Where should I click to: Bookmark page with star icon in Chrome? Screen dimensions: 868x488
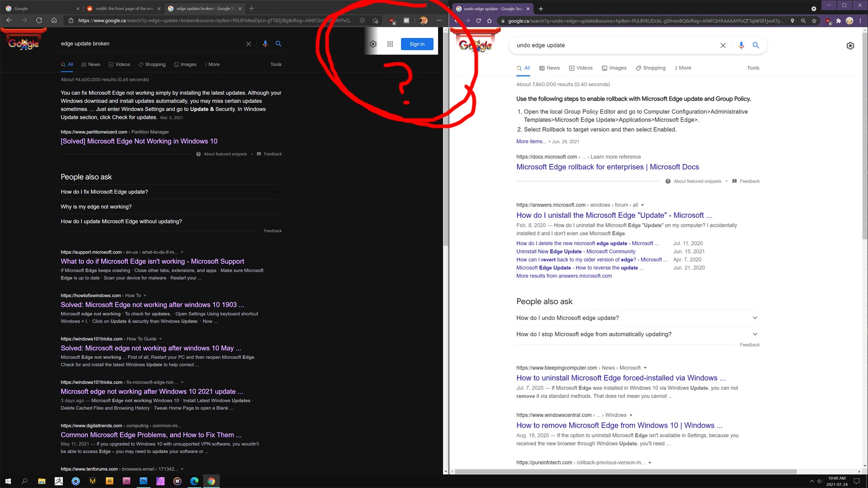814,21
